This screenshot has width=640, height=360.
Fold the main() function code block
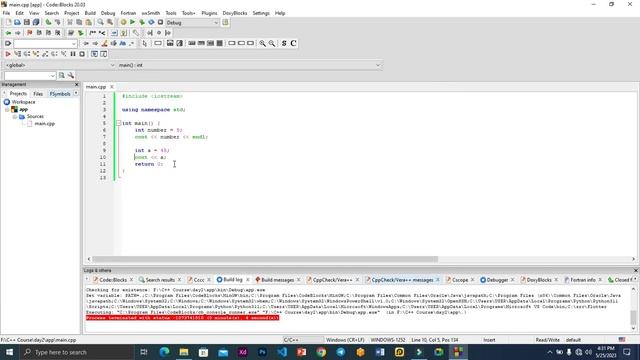[118, 123]
